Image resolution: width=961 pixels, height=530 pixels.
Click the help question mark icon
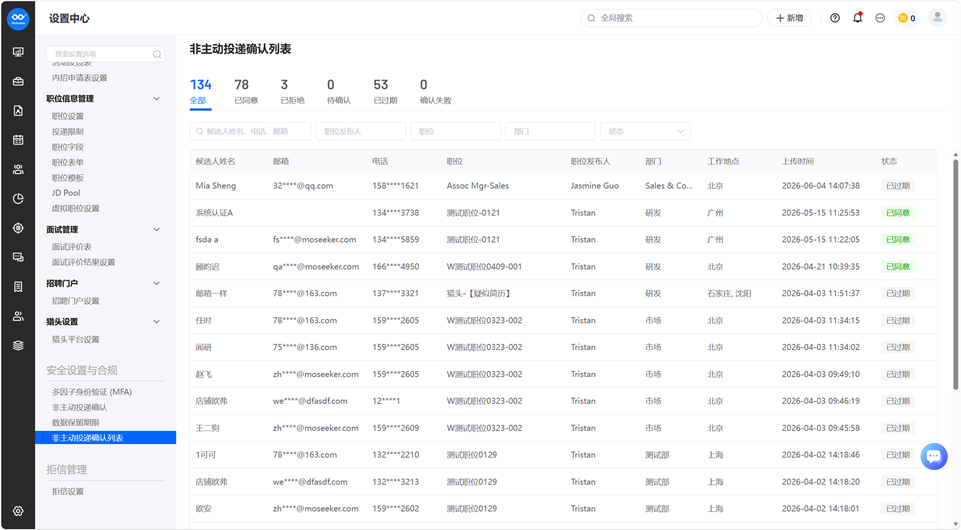click(x=835, y=18)
